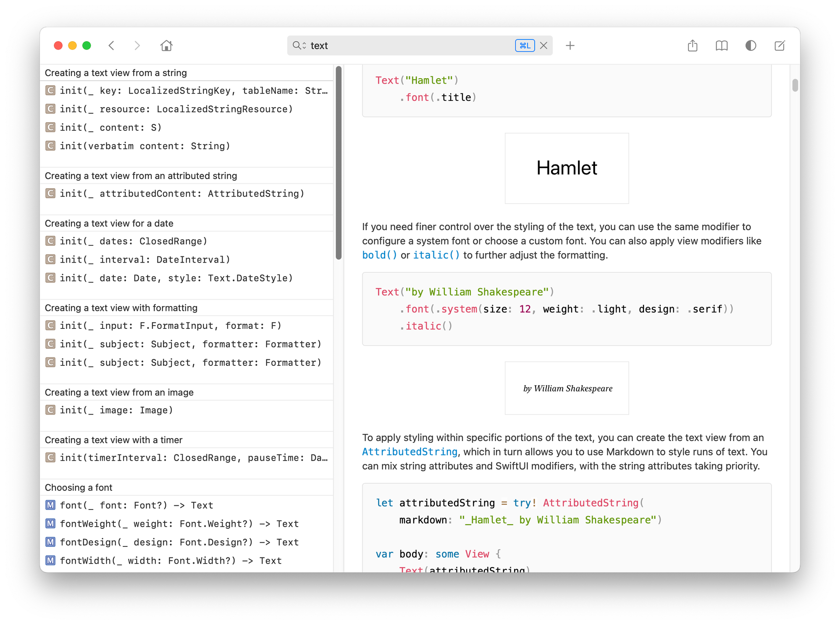Image resolution: width=840 pixels, height=625 pixels.
Task: Go forward to the next page
Action: coord(137,45)
